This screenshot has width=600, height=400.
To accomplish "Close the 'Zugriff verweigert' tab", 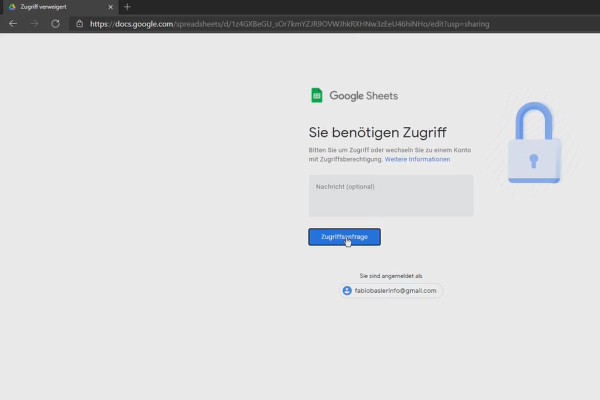I will click(111, 7).
